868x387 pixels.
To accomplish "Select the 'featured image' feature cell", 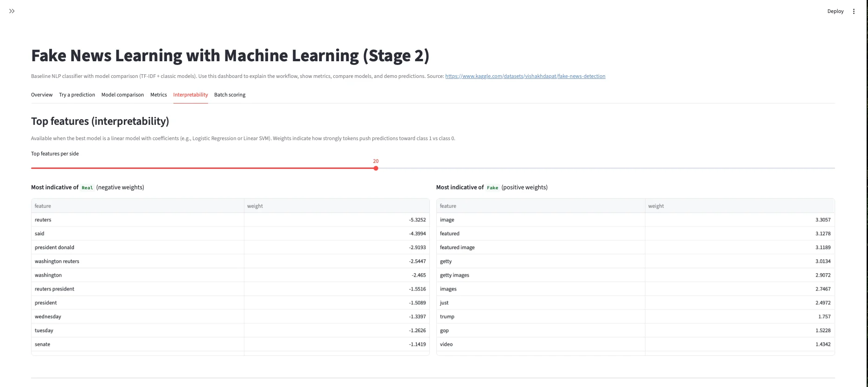I will click(541, 247).
